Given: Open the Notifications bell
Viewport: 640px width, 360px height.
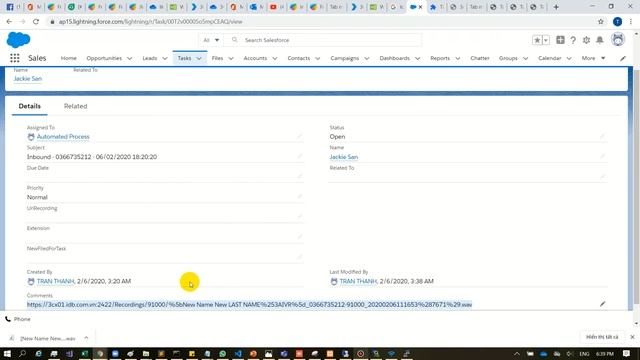Looking at the screenshot, I should click(600, 40).
